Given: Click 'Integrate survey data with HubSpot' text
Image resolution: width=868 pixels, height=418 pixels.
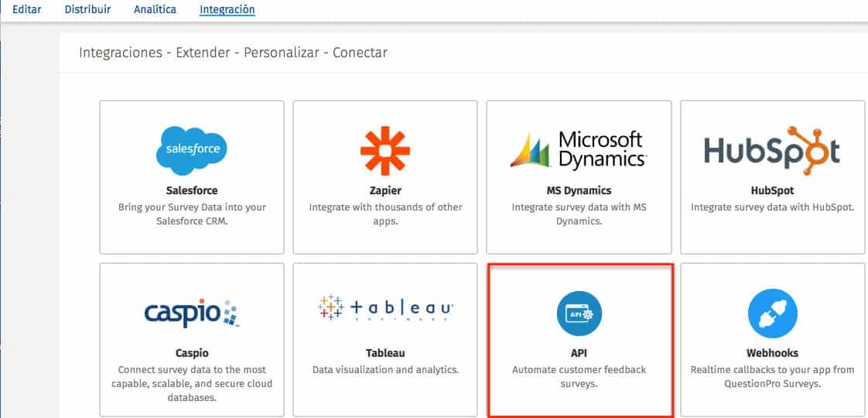Looking at the screenshot, I should (x=772, y=207).
